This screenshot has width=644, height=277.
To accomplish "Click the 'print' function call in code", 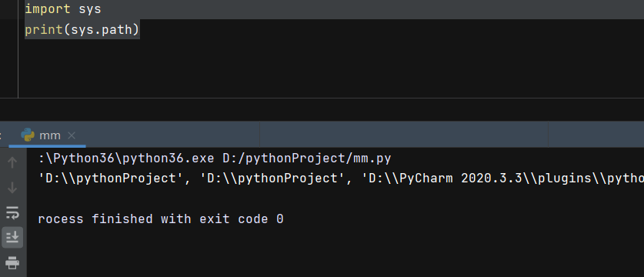I will point(44,29).
